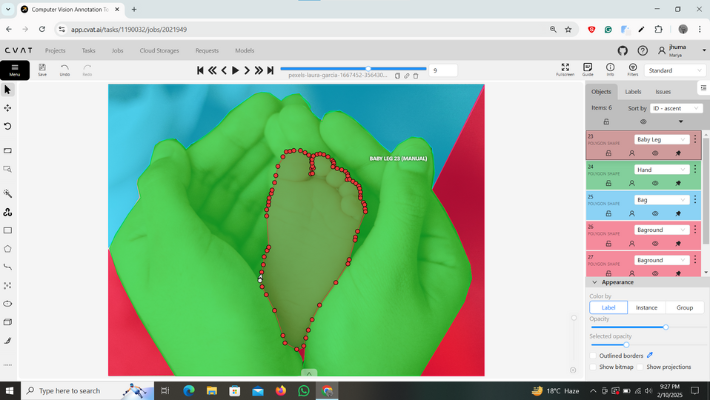Select Instance color mode
Viewport: 710px width, 400px height.
point(646,308)
